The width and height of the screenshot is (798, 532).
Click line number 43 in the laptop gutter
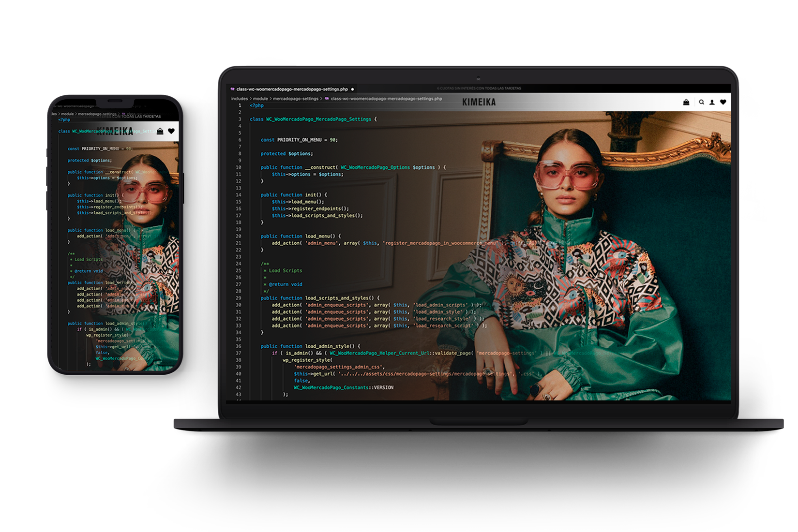tap(238, 395)
